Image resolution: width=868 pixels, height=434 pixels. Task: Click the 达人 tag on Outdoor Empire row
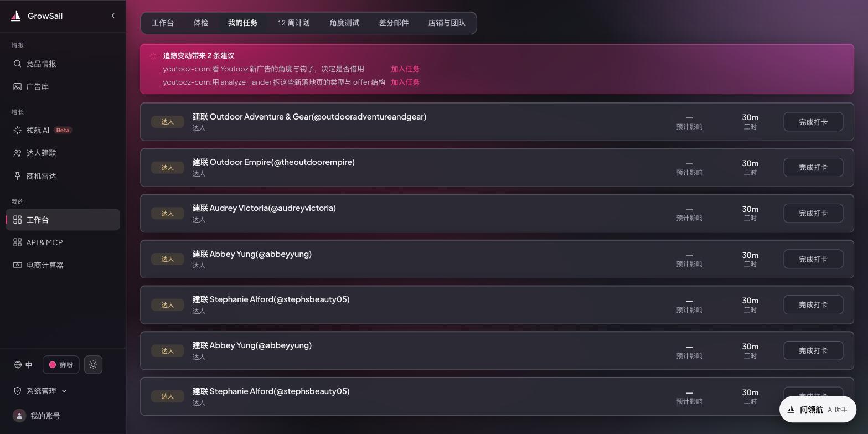click(x=168, y=168)
